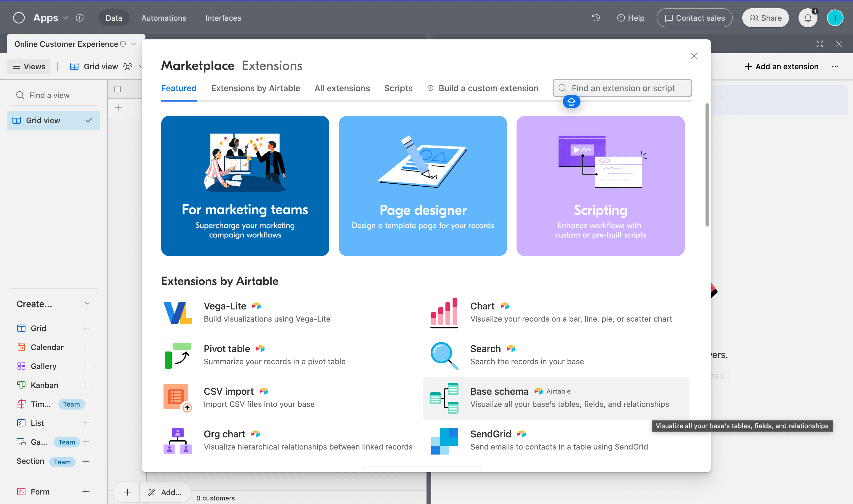
Task: Collapse the Create... section
Action: coord(87,304)
